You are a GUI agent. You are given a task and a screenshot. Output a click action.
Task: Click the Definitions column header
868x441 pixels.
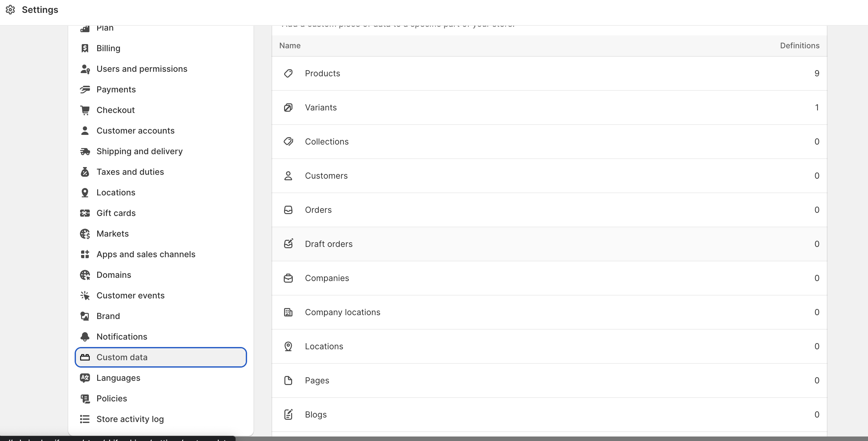[x=799, y=45]
